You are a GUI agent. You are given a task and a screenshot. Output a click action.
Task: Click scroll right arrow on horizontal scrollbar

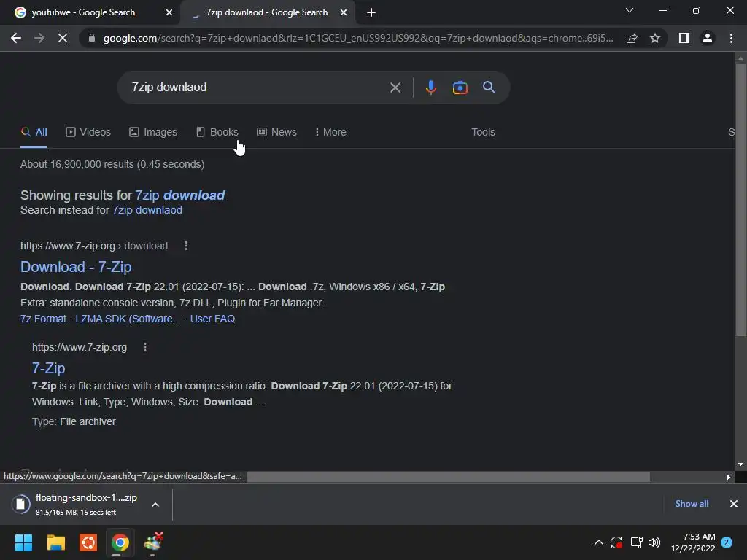[x=729, y=477]
